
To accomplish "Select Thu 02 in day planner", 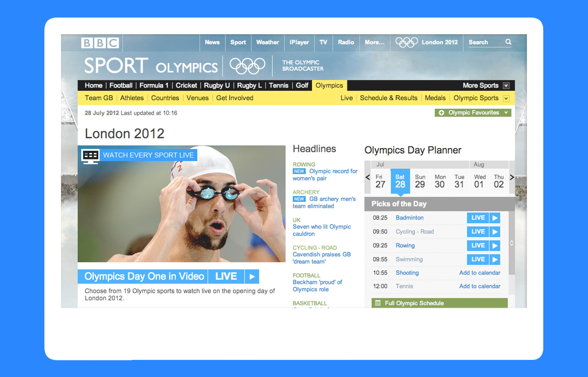I will pyautogui.click(x=499, y=181).
